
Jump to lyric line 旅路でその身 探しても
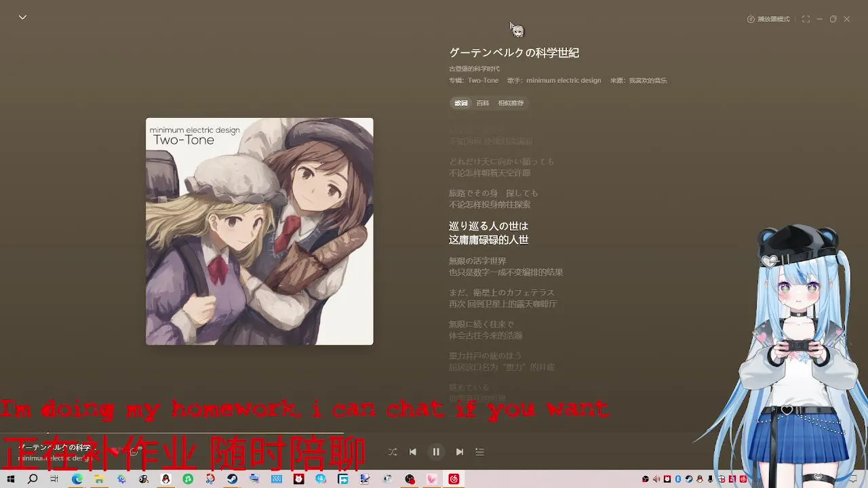tap(493, 193)
